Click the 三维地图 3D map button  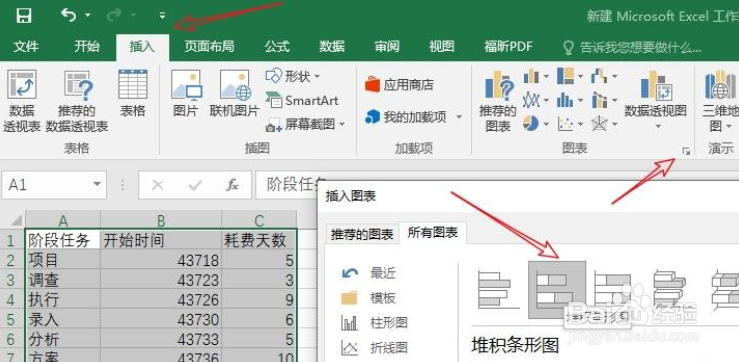coord(720,101)
